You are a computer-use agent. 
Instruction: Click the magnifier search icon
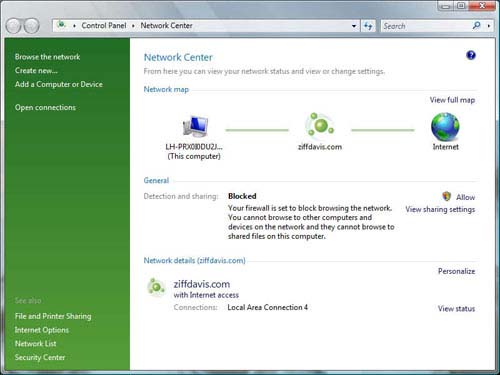coord(477,25)
